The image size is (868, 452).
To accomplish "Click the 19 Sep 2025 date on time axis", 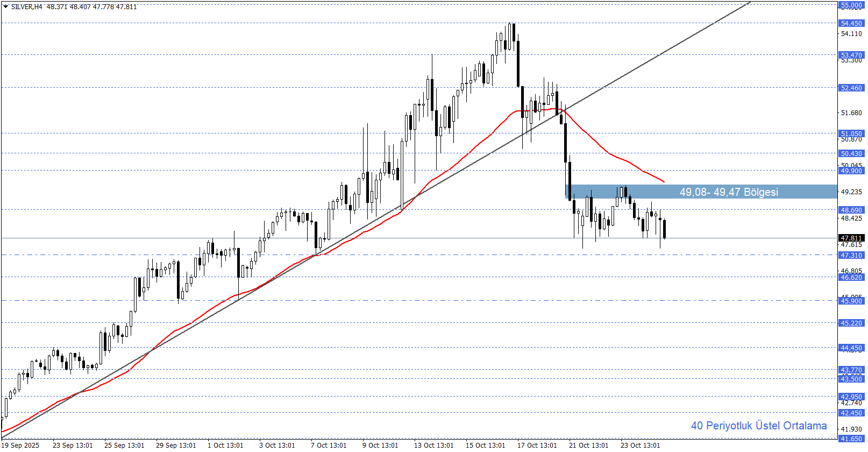I will click(21, 445).
